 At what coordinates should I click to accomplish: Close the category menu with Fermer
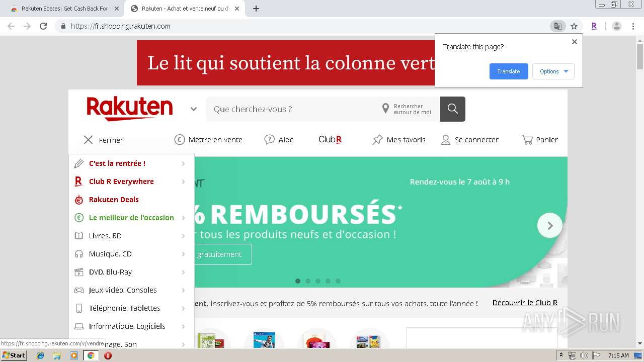[103, 140]
